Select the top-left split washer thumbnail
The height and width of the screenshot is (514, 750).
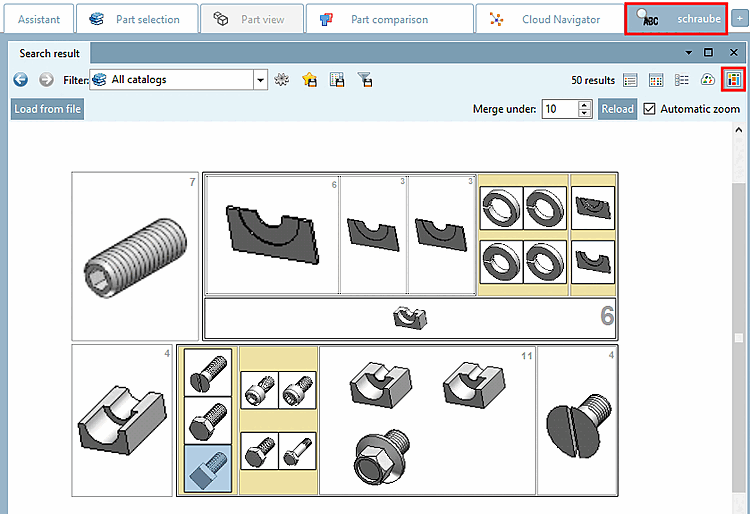501,208
